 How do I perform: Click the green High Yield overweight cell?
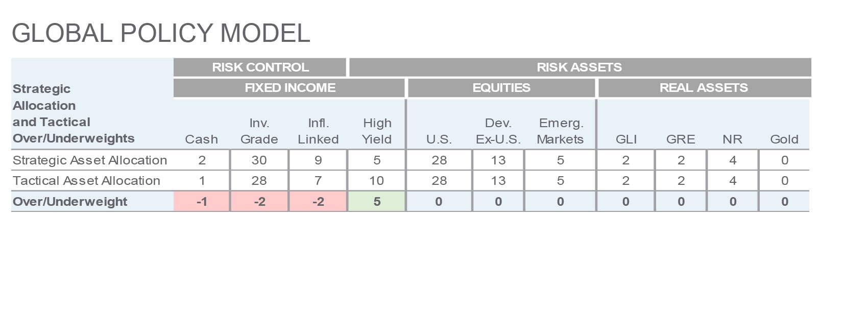[x=377, y=201]
